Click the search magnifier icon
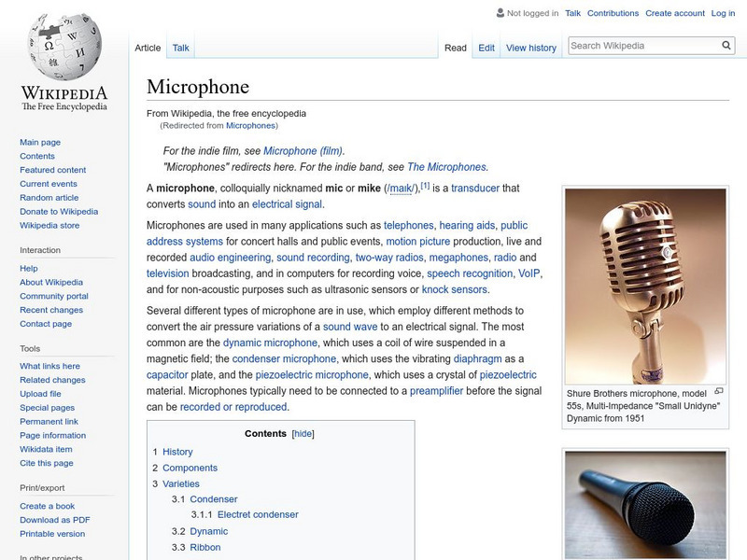Screen dimensions: 747x560 pyautogui.click(x=726, y=45)
